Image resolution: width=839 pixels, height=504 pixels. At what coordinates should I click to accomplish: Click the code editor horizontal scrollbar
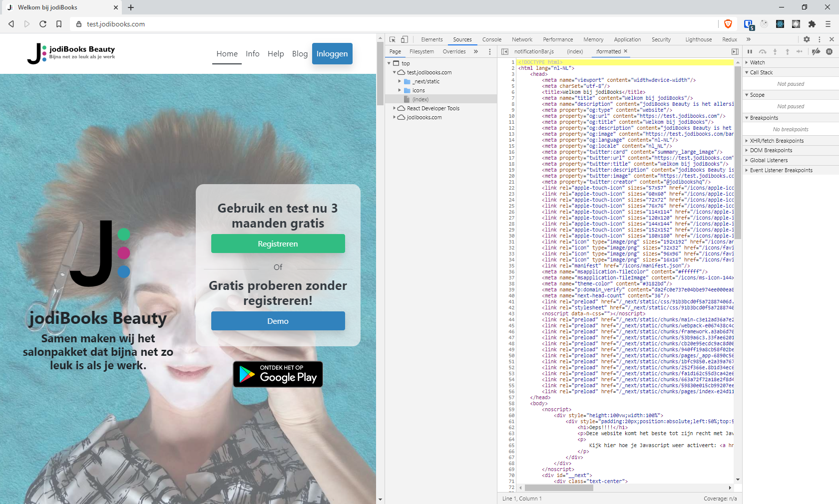tap(558, 488)
